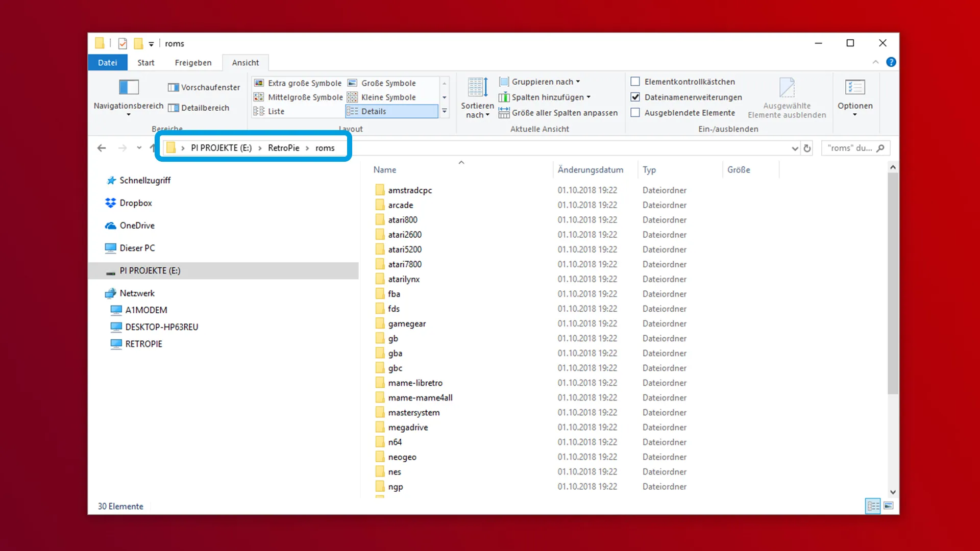Open A1MODEM network computer
Screen dimensions: 980x551
[146, 310]
